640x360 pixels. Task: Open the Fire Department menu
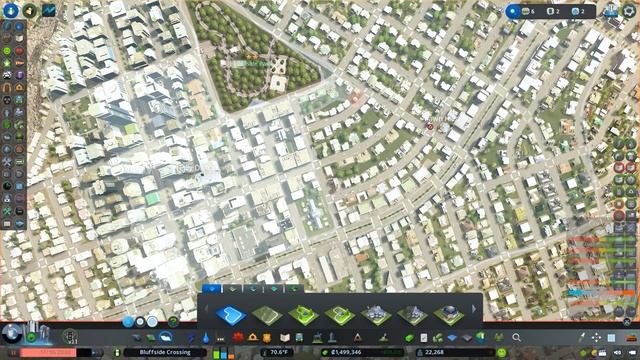pyautogui.click(x=253, y=338)
